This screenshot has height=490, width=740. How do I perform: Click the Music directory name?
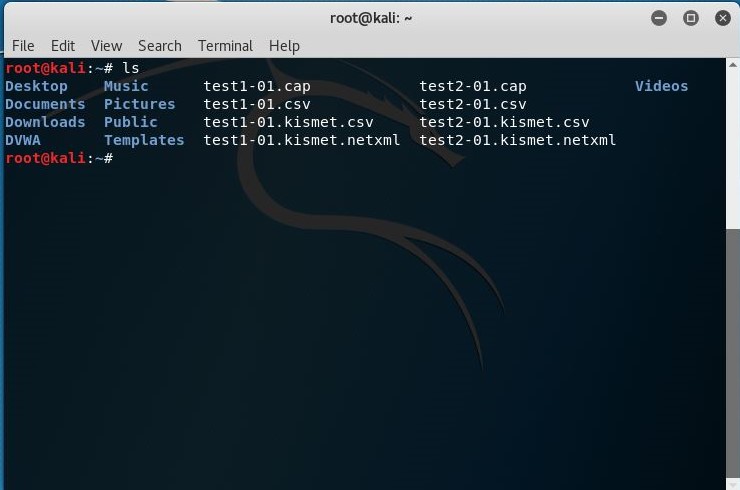126,86
